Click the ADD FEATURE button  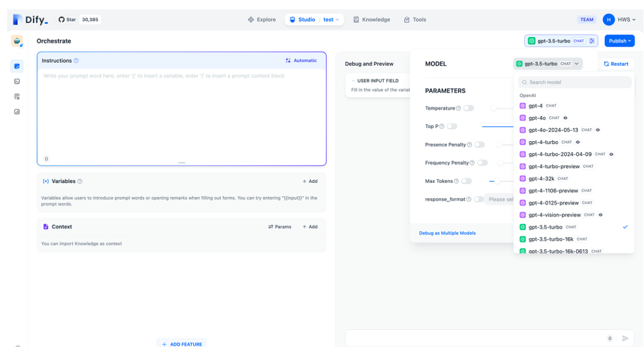[x=182, y=344]
